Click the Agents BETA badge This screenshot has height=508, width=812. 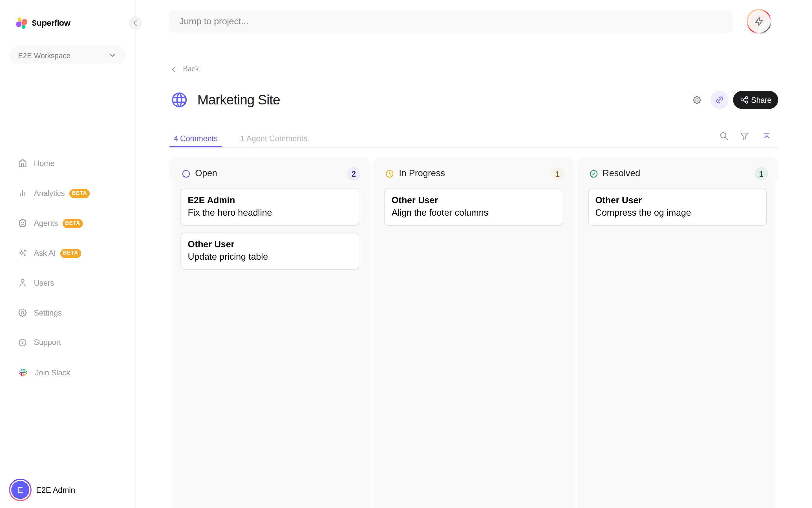(x=72, y=223)
